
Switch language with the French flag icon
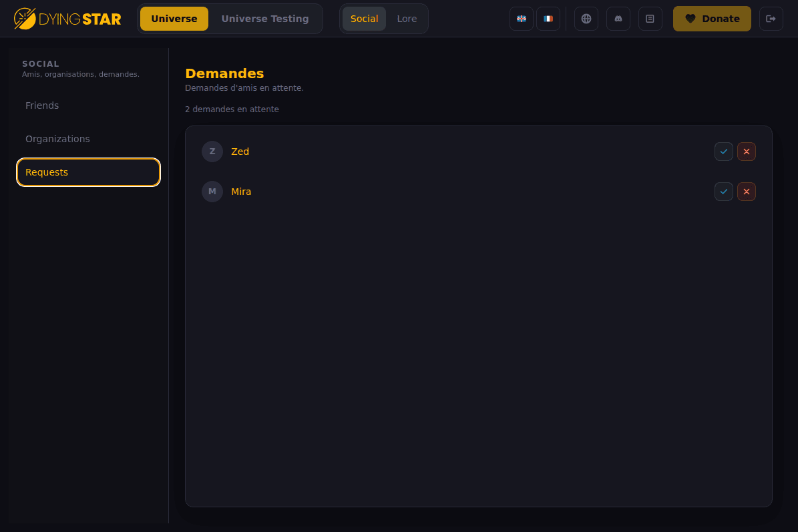point(548,19)
